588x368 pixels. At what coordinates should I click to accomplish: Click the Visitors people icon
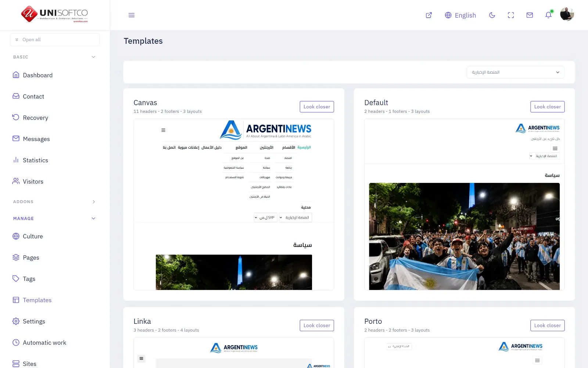(16, 181)
